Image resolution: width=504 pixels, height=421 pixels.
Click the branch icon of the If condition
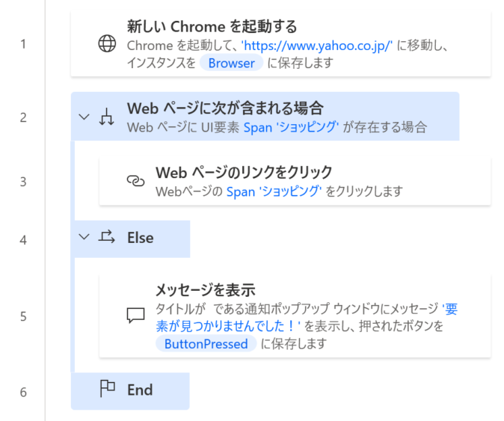106,117
